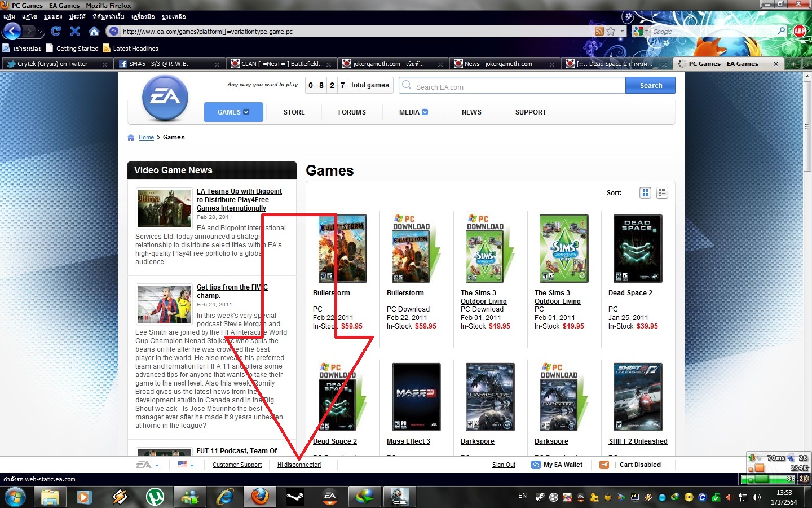The image size is (812, 508).
Task: Click the Cart Disabled cart icon
Action: click(604, 465)
